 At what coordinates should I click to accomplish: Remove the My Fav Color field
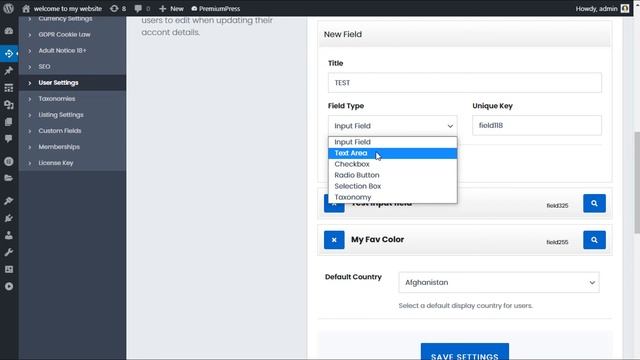click(x=334, y=240)
